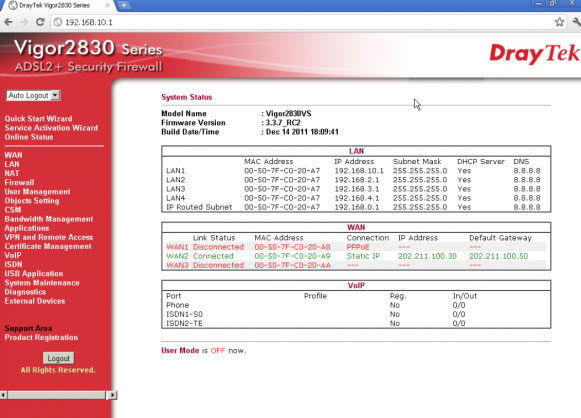Click the Logout button
The width and height of the screenshot is (581, 418).
click(x=59, y=358)
